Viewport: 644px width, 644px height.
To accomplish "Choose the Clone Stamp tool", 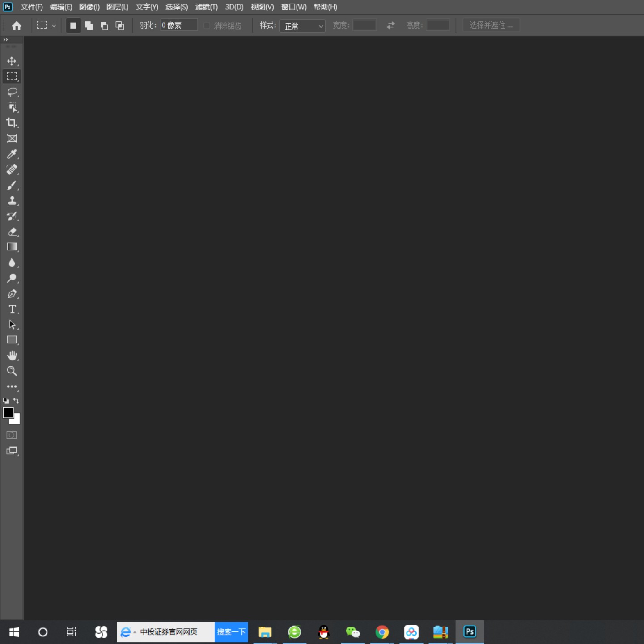I will 12,201.
